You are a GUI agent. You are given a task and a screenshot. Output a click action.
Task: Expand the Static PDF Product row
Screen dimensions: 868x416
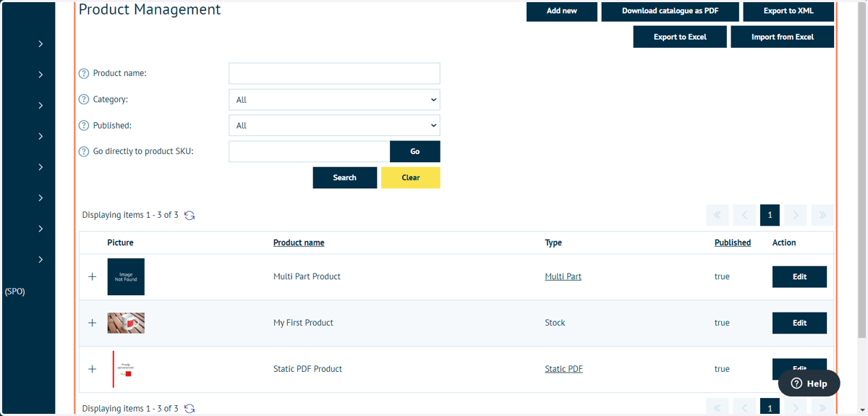coord(92,369)
